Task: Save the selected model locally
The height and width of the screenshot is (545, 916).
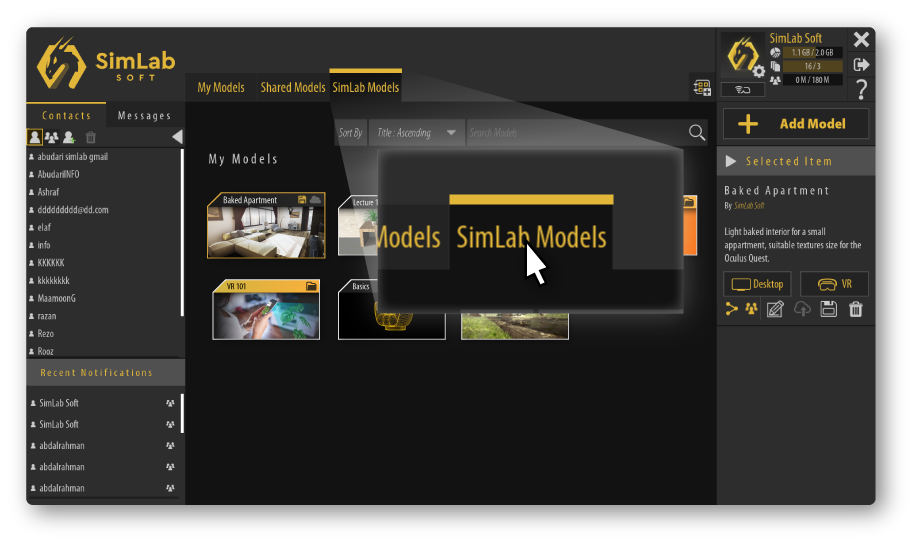Action: coord(828,308)
